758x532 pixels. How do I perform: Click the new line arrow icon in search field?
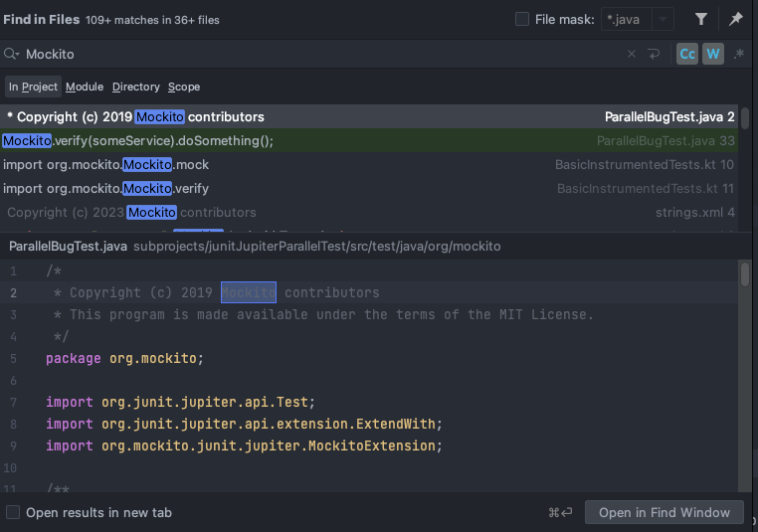click(x=654, y=54)
